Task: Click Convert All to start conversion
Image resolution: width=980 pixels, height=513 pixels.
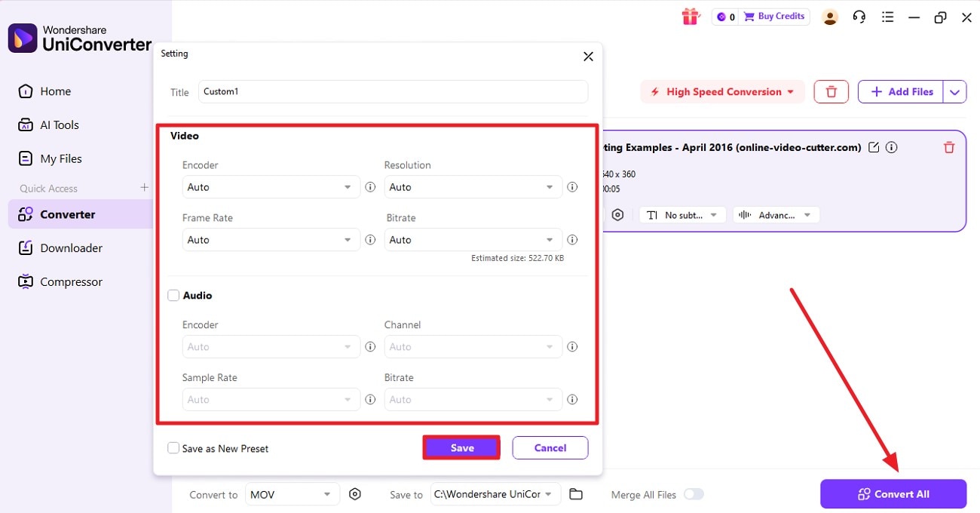Action: (x=893, y=494)
